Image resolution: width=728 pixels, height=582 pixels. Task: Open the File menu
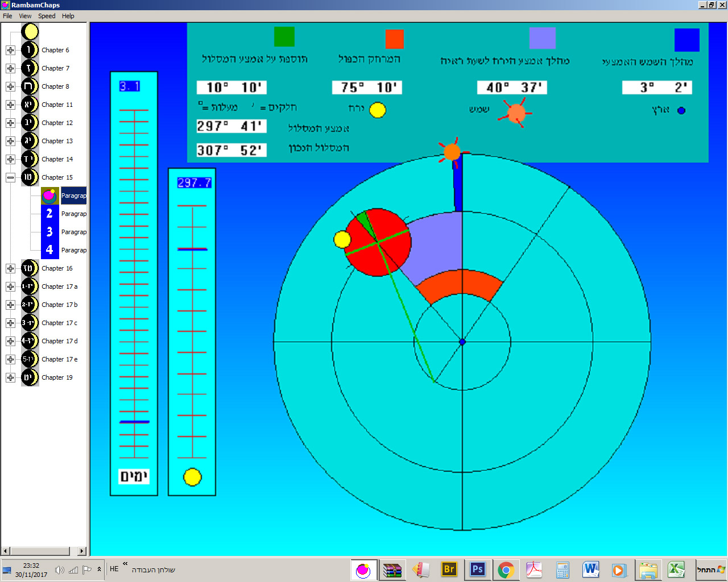(x=7, y=16)
